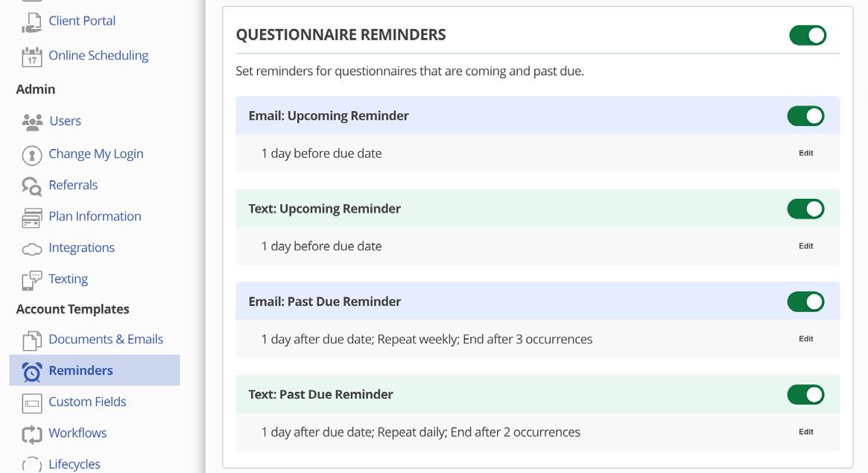This screenshot has height=473, width=868.
Task: Click the Referrals search icon
Action: click(x=31, y=186)
